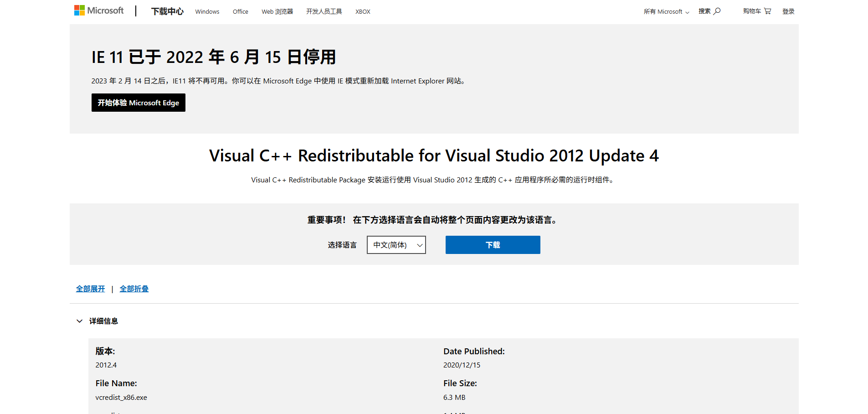The width and height of the screenshot is (868, 414).
Task: Click the blue 下载 button
Action: coord(493,245)
